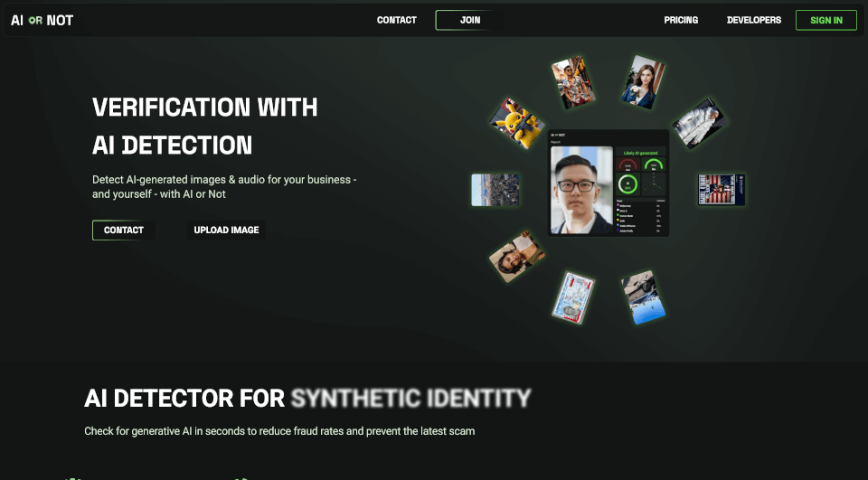This screenshot has height=480, width=868.
Task: Click the 'AI DETECTOR FOR' heading
Action: coord(184,398)
